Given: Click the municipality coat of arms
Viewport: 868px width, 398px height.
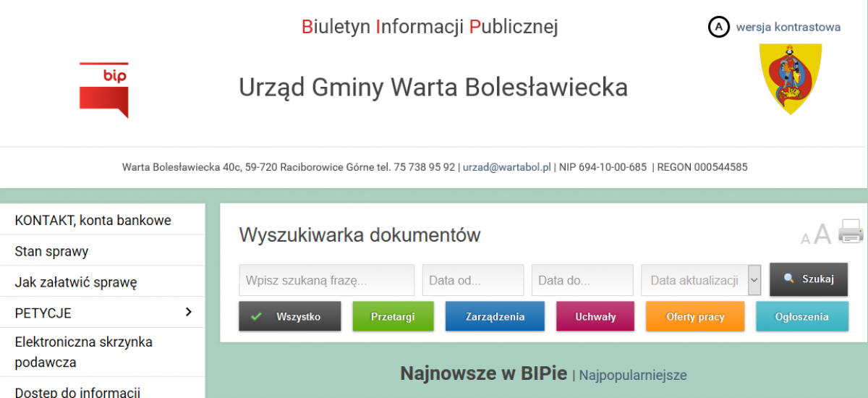Looking at the screenshot, I should coord(790,78).
